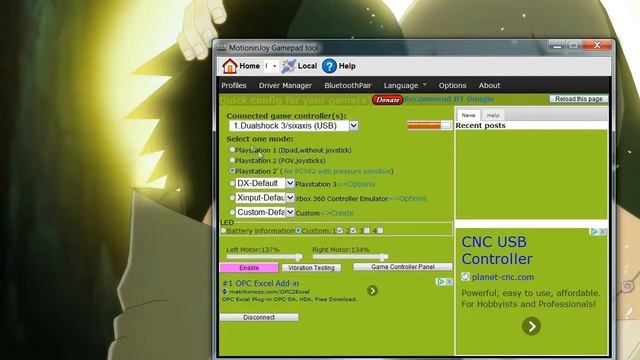Open Game Controller Panel
This screenshot has width=640, height=360.
click(x=403, y=267)
